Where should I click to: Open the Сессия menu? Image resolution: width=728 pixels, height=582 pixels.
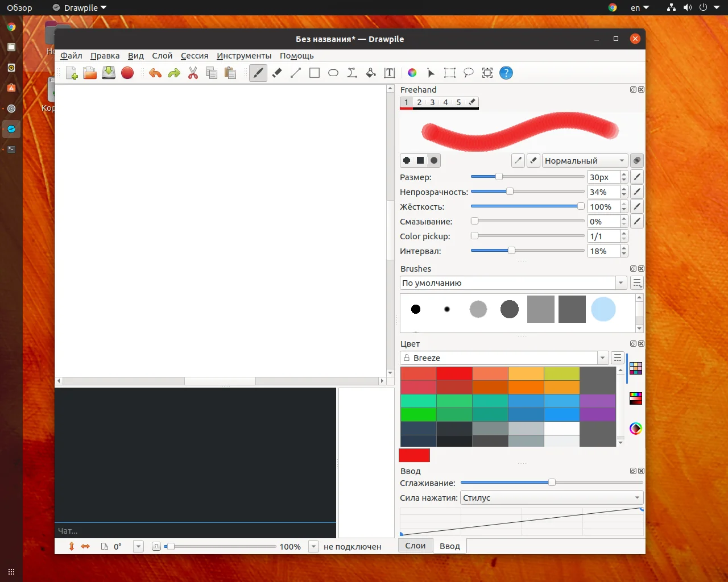pos(194,56)
